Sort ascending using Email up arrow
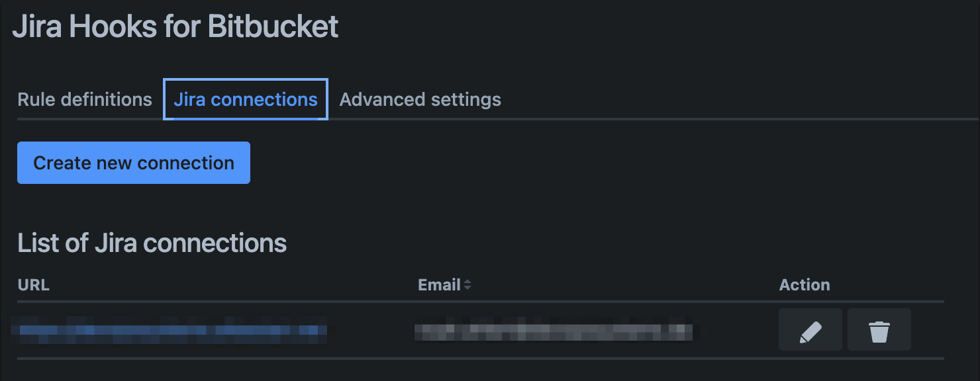 [467, 282]
